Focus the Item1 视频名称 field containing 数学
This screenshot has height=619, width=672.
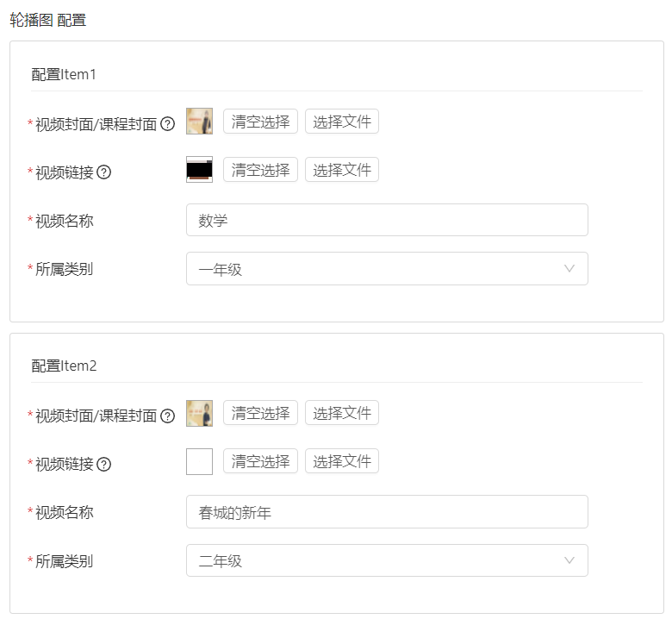(x=387, y=221)
